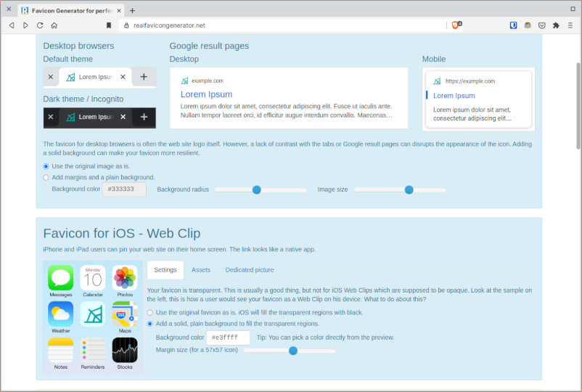
Task: Click the avatar extension icon in toolbar
Action: [x=528, y=25]
